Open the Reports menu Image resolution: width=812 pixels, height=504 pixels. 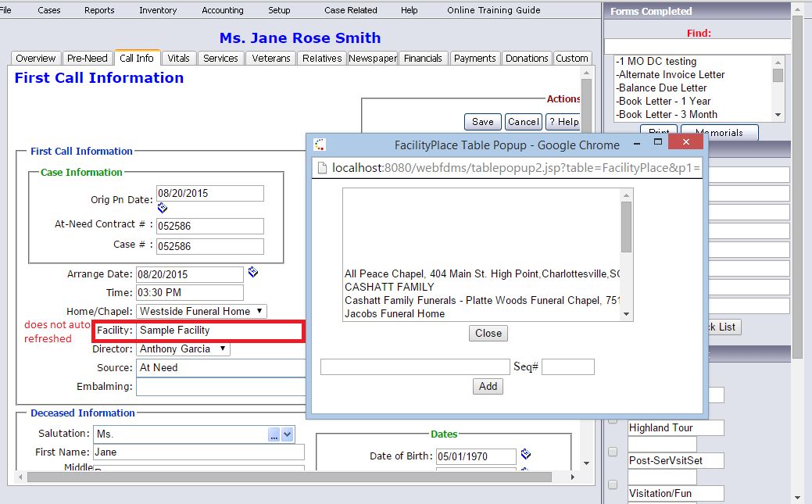[99, 10]
